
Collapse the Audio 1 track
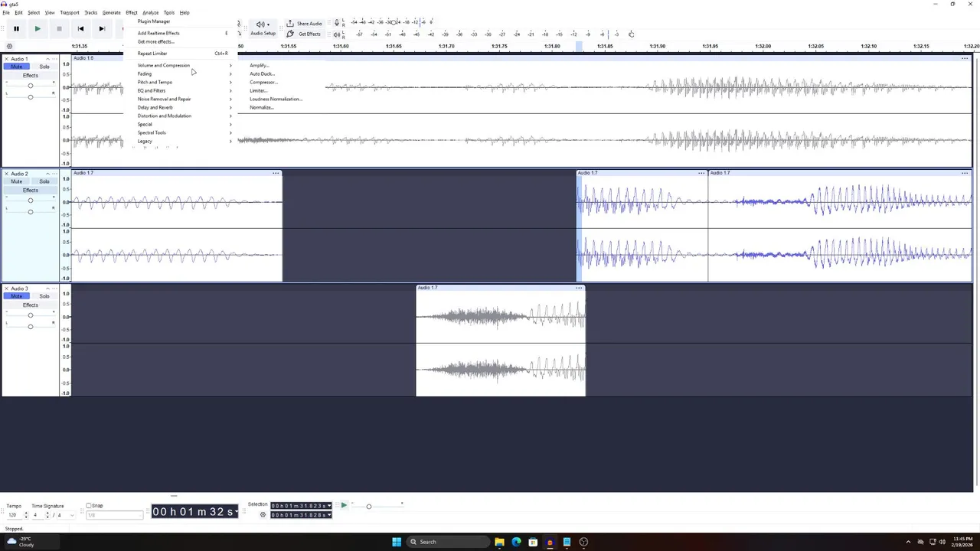(x=47, y=59)
